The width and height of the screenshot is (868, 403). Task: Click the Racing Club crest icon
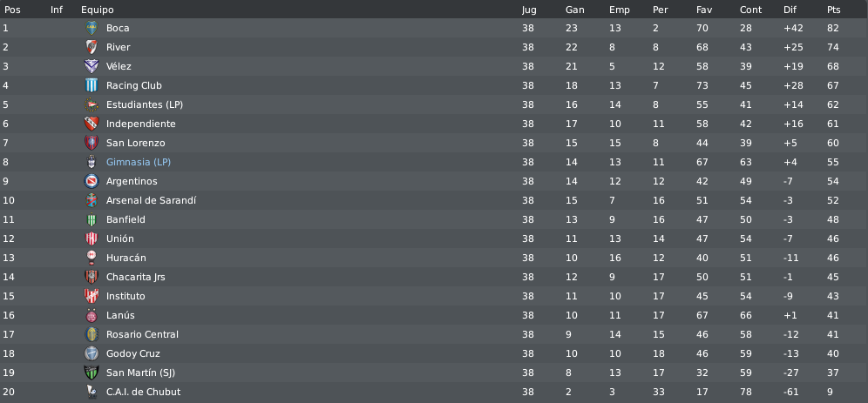[92, 85]
